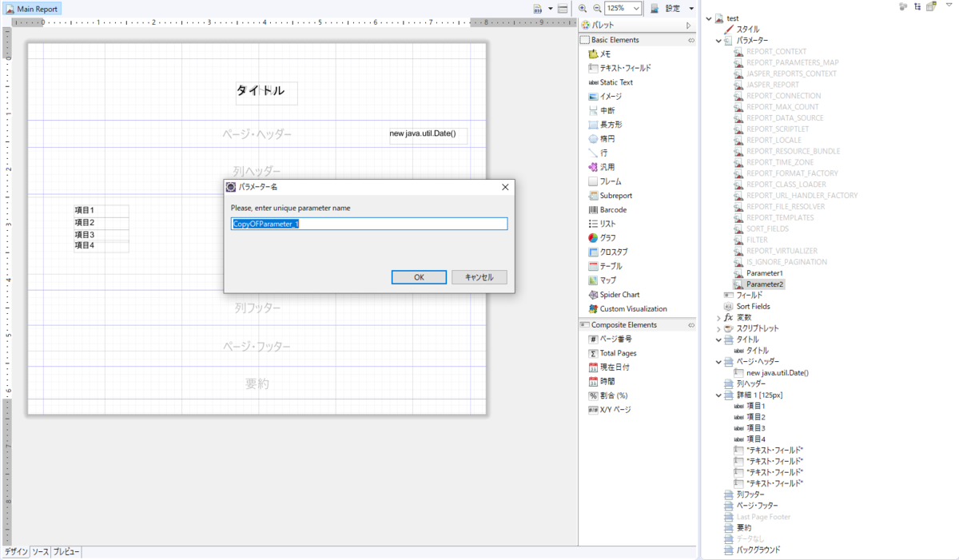Screen dimensions: 959x560
Task: Select the 割合 (%) composite element
Action: pyautogui.click(x=607, y=395)
